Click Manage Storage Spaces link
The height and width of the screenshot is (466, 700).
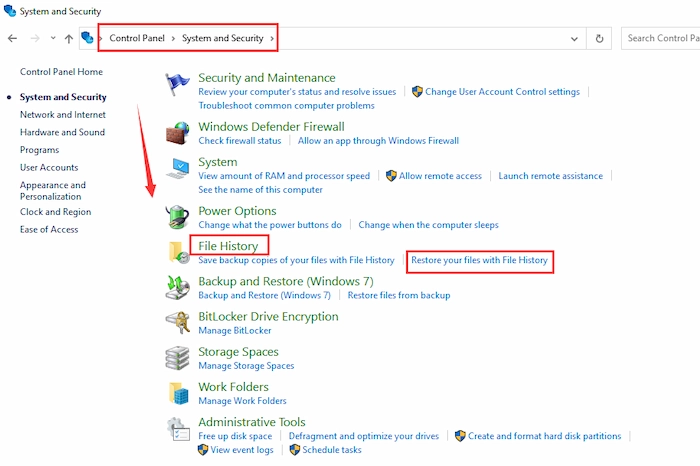click(246, 366)
